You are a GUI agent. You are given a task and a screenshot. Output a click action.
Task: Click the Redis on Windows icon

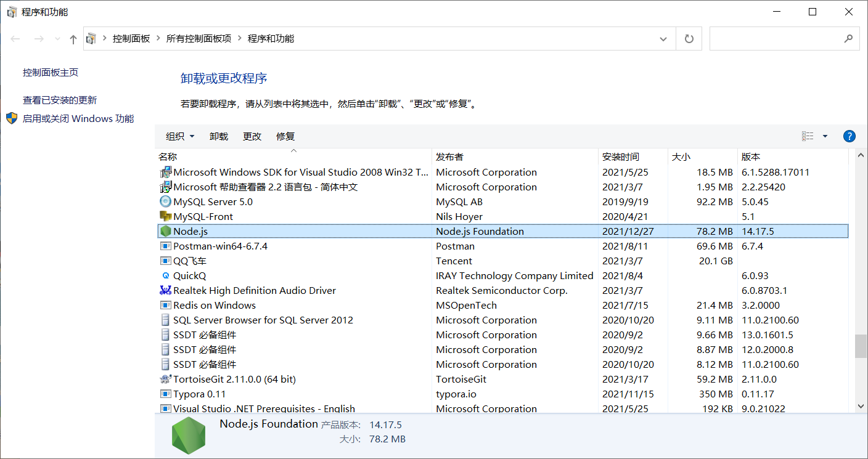(165, 305)
